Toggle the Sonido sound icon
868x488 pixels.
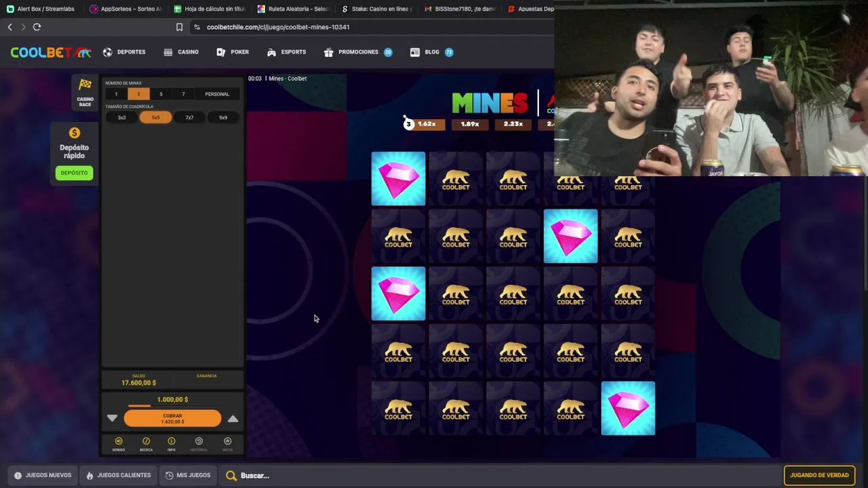[x=119, y=441]
